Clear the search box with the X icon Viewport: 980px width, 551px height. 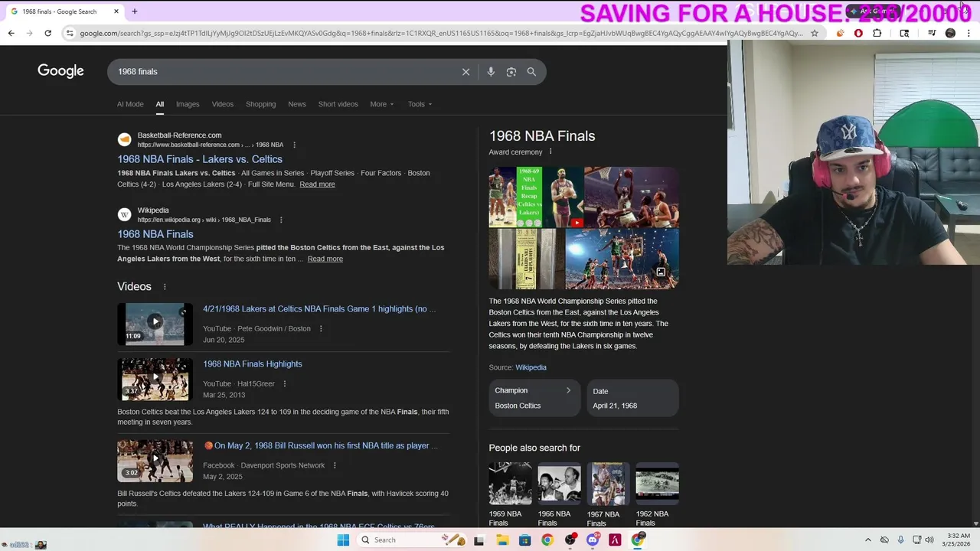(465, 72)
